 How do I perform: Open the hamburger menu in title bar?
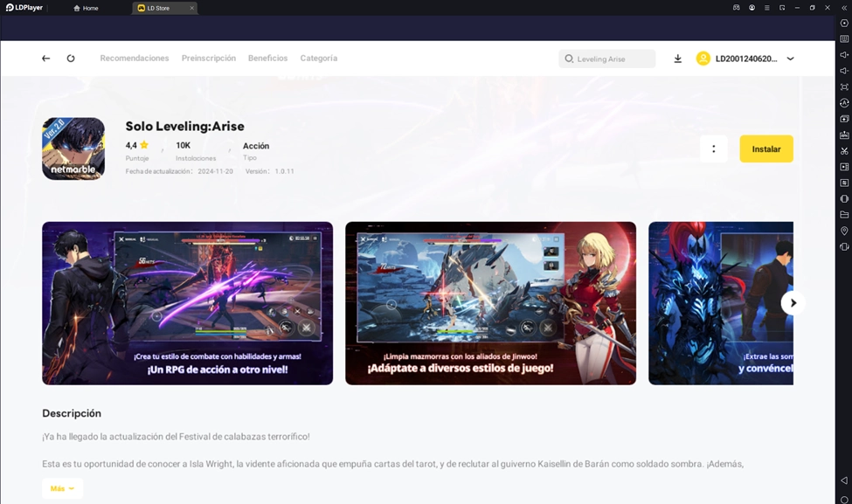pos(766,8)
